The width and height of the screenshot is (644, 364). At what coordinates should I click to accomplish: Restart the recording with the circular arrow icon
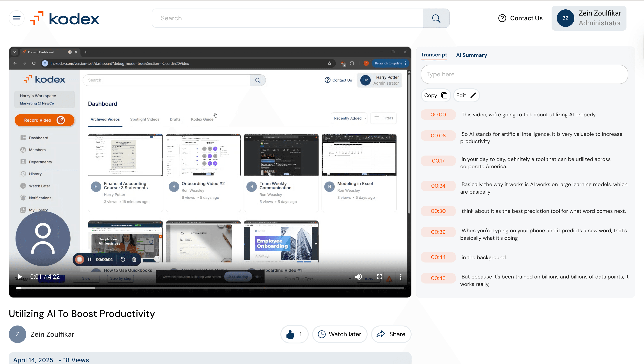click(123, 259)
